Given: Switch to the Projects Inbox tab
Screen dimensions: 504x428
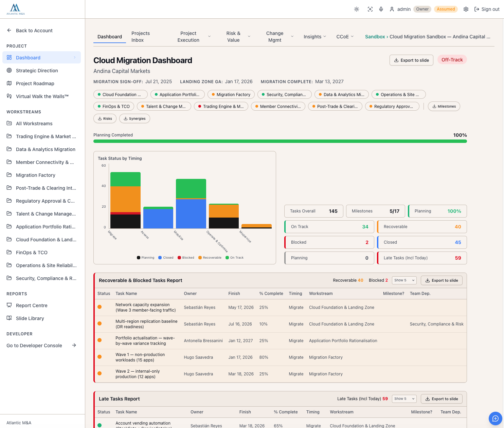Looking at the screenshot, I should (x=141, y=37).
